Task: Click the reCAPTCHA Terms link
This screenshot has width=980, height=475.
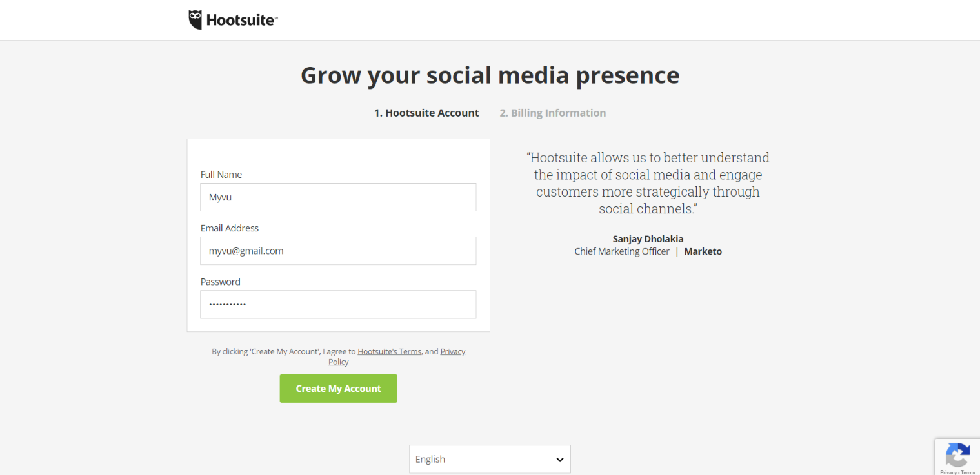Action: (x=968, y=472)
